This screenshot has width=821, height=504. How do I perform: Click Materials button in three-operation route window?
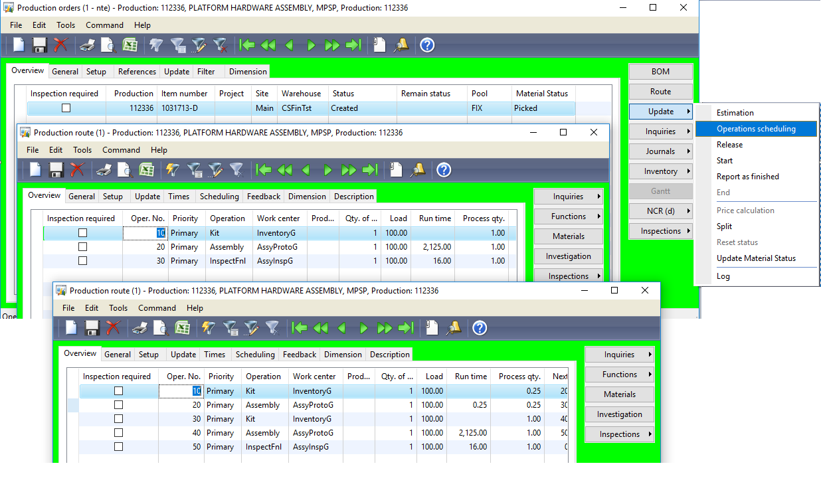pos(569,236)
